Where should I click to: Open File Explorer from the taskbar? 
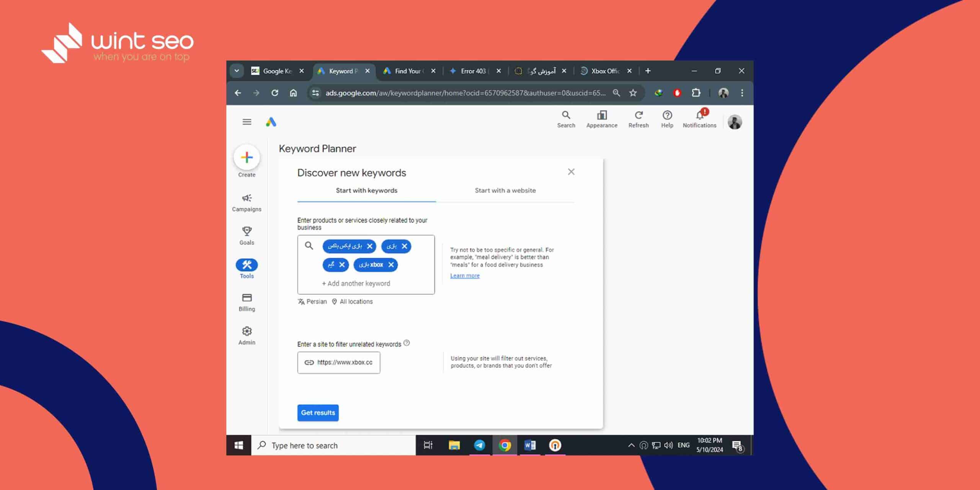(454, 446)
